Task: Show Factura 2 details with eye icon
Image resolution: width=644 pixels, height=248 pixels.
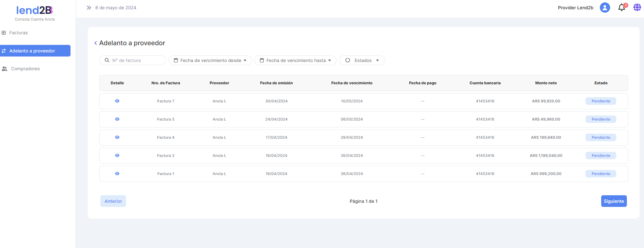Action: pyautogui.click(x=117, y=156)
